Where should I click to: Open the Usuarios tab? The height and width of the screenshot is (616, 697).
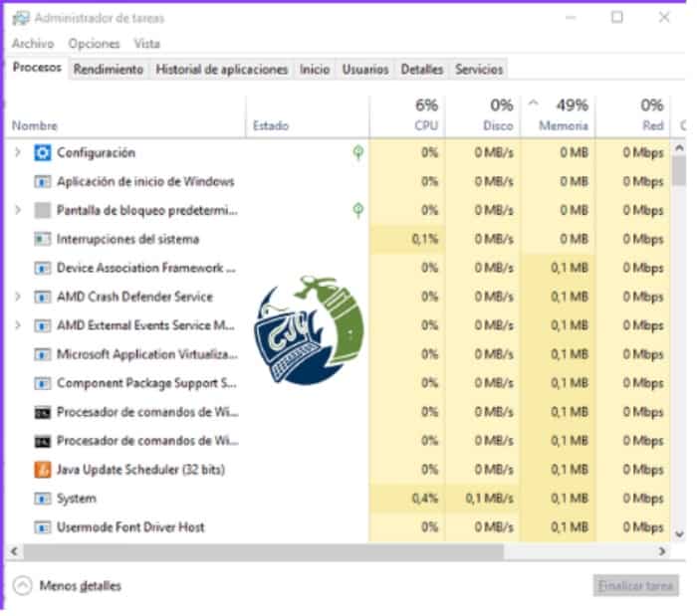click(x=365, y=70)
